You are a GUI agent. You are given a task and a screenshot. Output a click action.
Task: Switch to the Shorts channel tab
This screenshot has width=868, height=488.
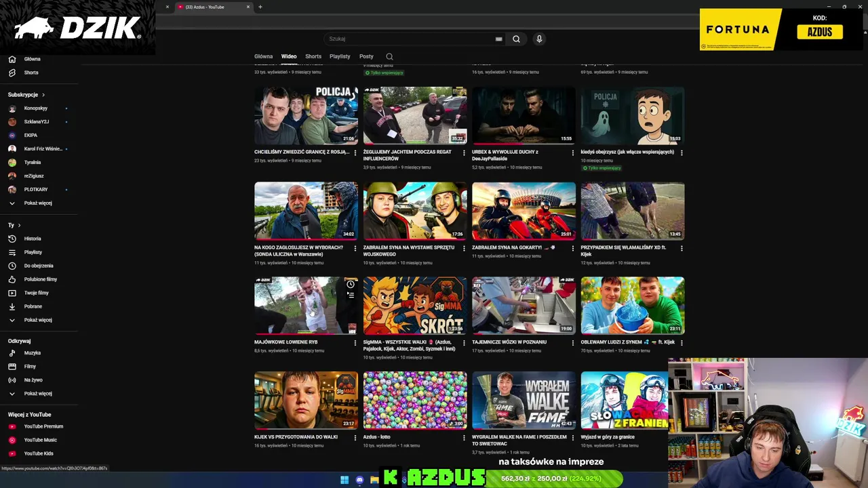point(313,56)
